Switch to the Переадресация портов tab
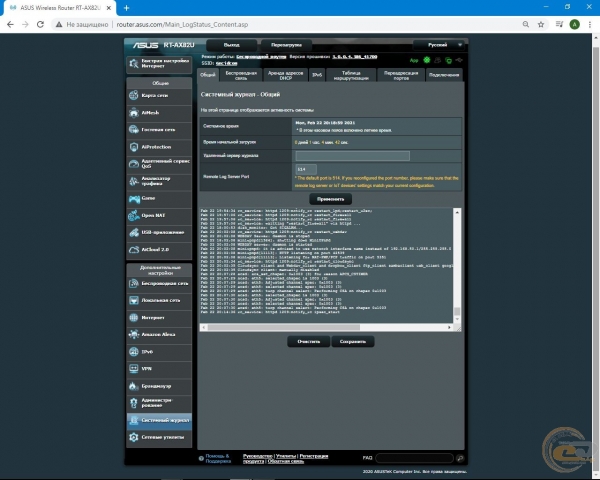The image size is (600, 480). [x=401, y=75]
